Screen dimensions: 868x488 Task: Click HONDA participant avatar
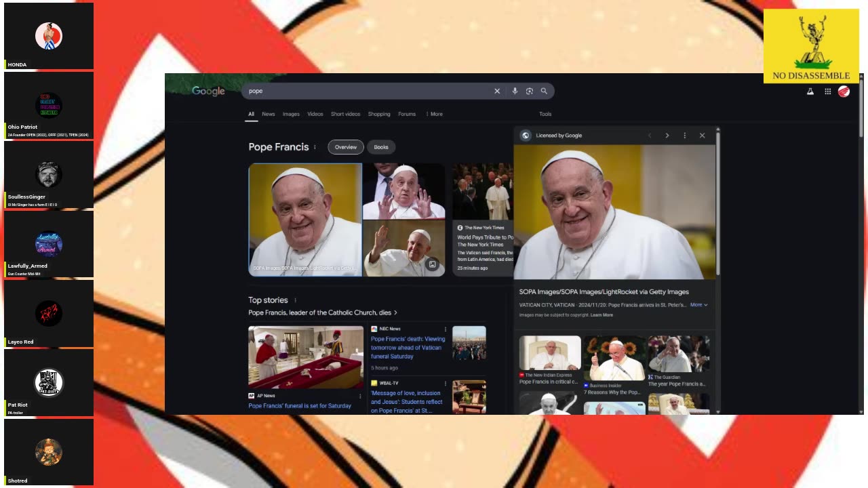click(x=49, y=36)
